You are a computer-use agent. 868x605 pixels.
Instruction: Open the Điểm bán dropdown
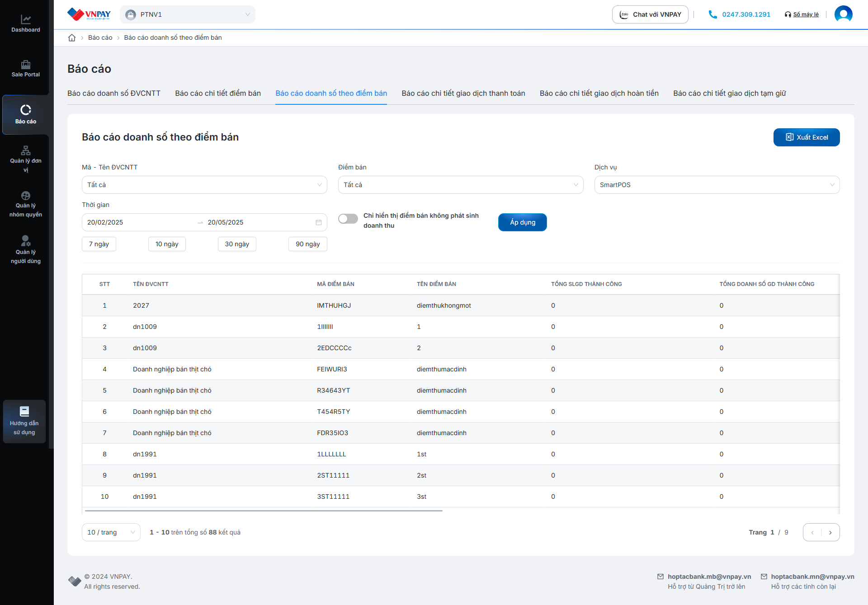(x=461, y=185)
